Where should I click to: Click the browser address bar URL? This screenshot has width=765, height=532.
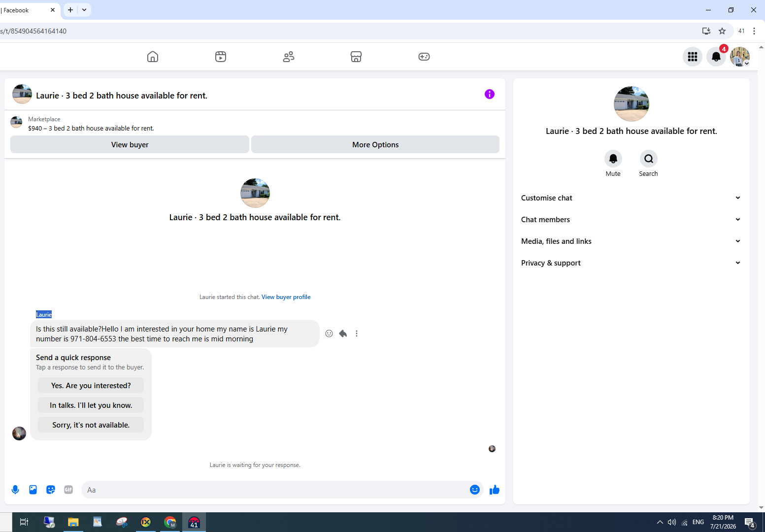[x=33, y=31]
